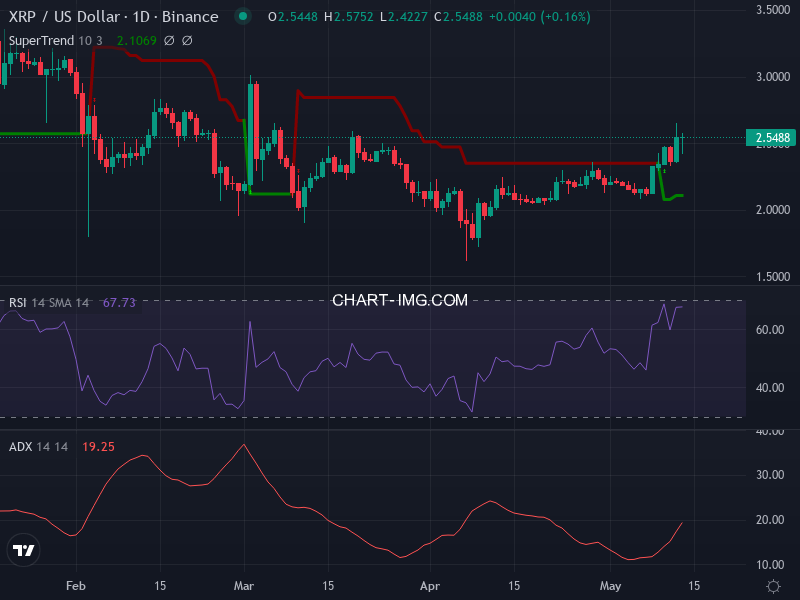Click the ADX 30.00 axis label
This screenshot has width=800, height=600.
[770, 474]
